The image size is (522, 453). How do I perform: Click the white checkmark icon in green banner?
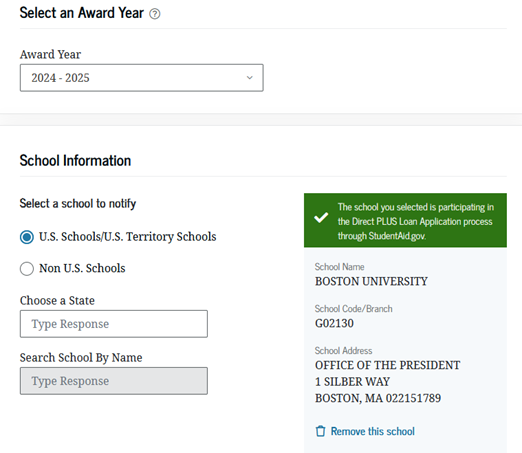(x=321, y=218)
